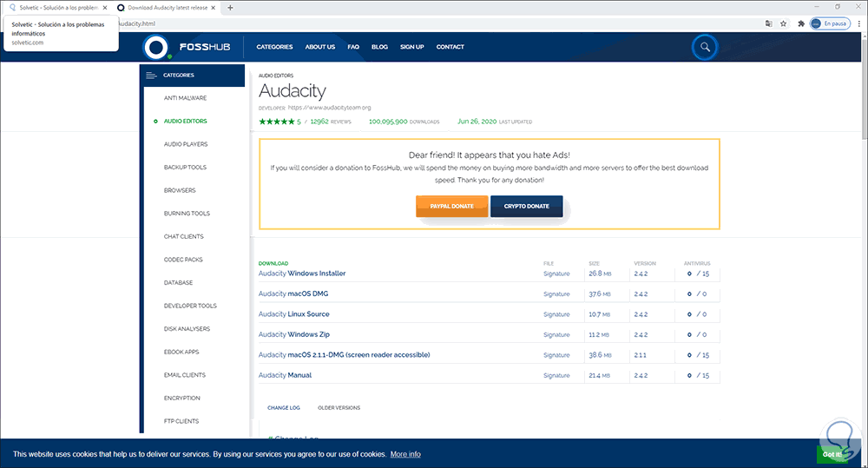Select the Download Audacity latest release tab
Screen dimensions: 868x468
168,8
